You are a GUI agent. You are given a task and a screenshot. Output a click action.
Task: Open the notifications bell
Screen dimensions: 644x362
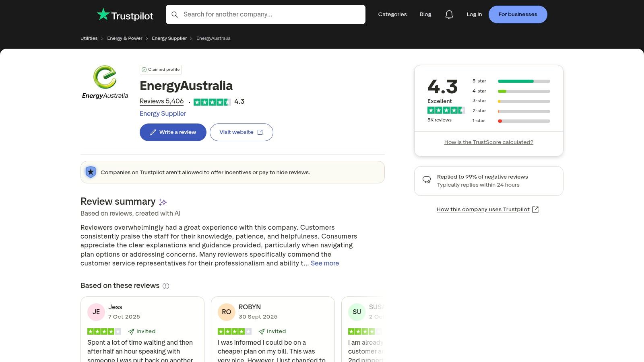coord(449,14)
